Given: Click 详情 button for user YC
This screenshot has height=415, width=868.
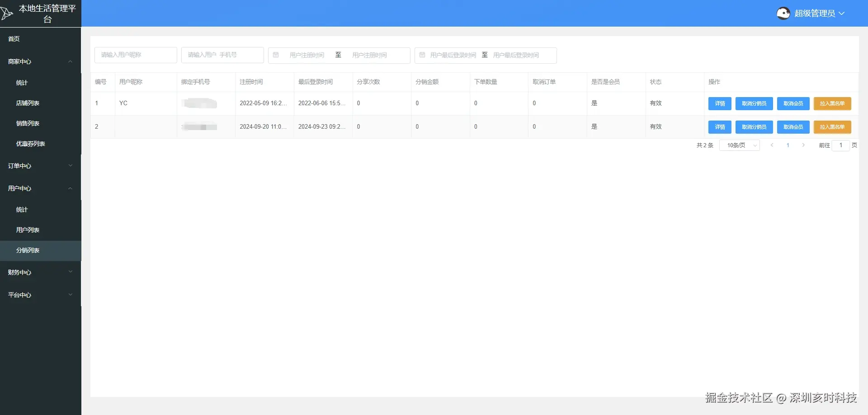Looking at the screenshot, I should point(720,103).
